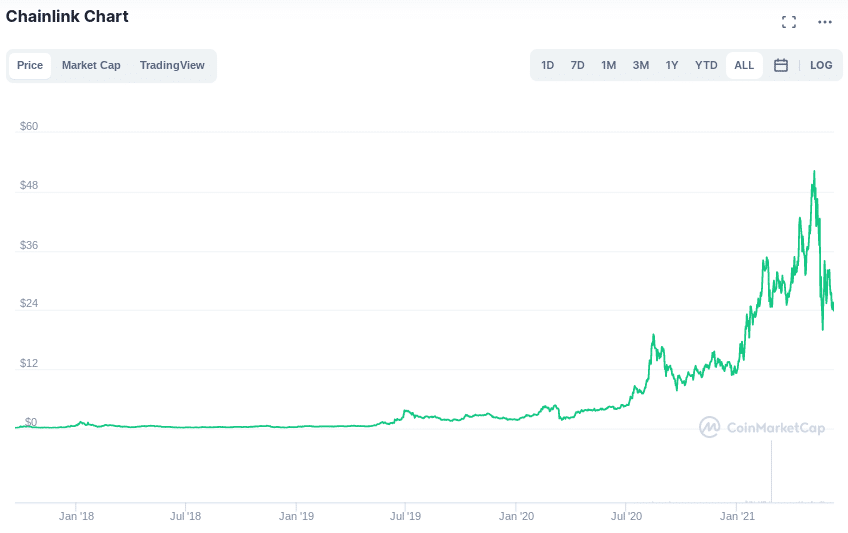Click the $48 price axis label
The height and width of the screenshot is (533, 848).
(29, 185)
